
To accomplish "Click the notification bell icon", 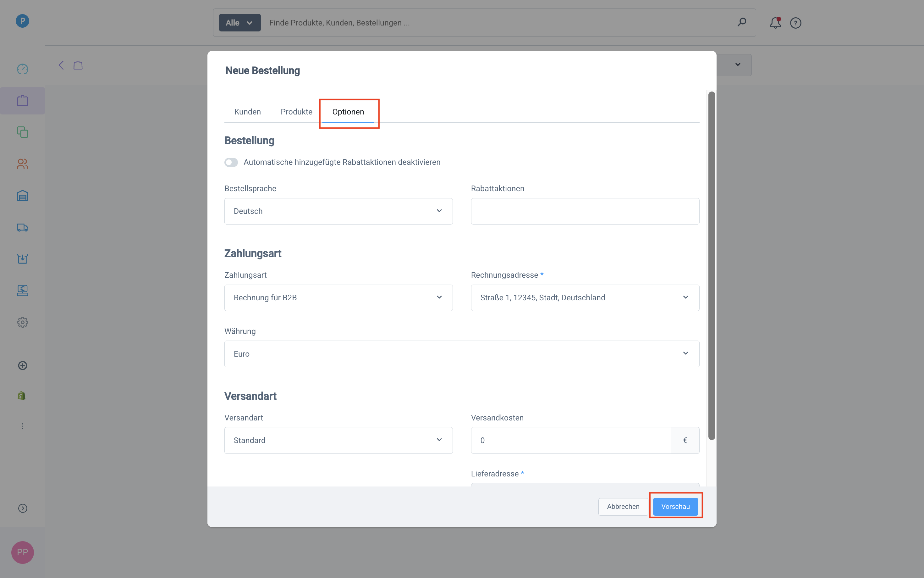I will coord(775,23).
